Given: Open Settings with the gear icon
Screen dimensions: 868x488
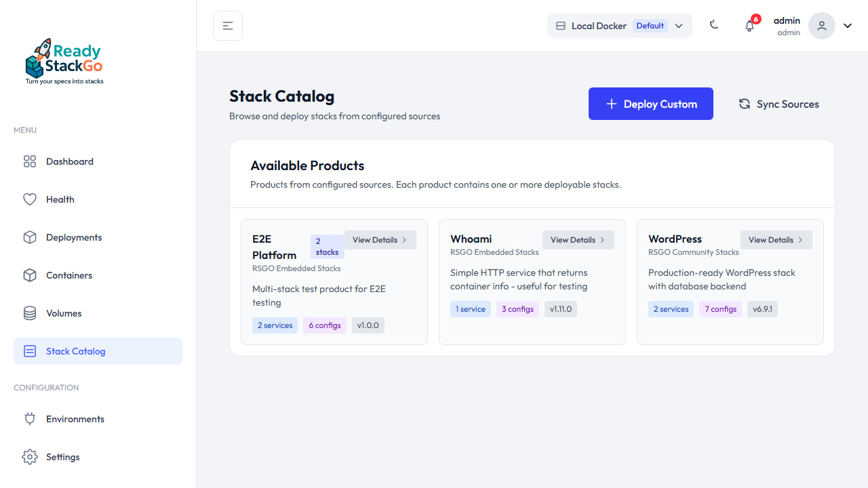Looking at the screenshot, I should pos(30,457).
